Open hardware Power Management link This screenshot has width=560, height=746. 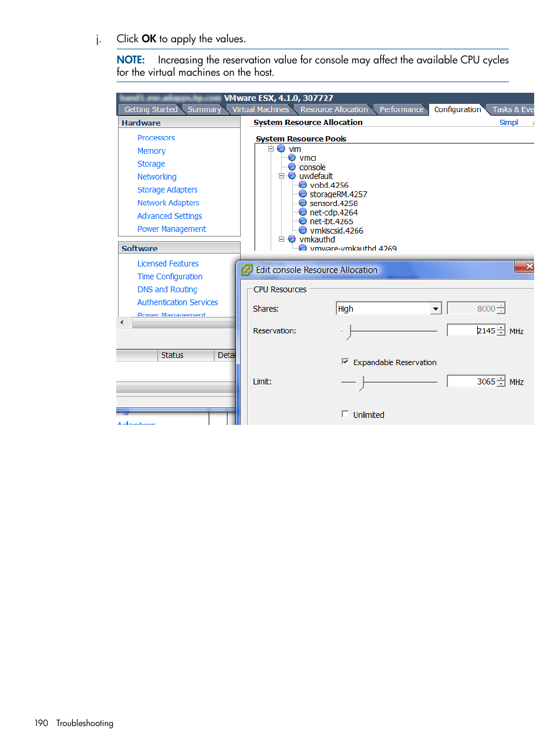click(171, 229)
